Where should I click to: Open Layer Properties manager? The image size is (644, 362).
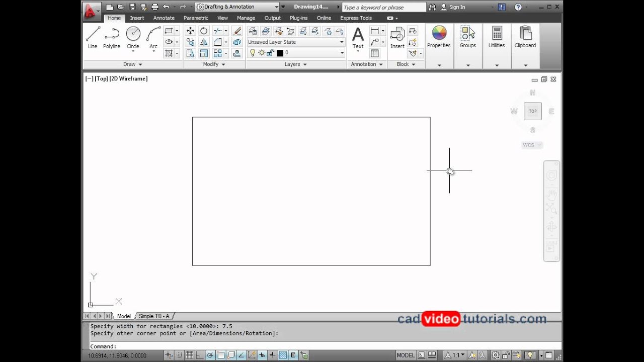(x=253, y=31)
